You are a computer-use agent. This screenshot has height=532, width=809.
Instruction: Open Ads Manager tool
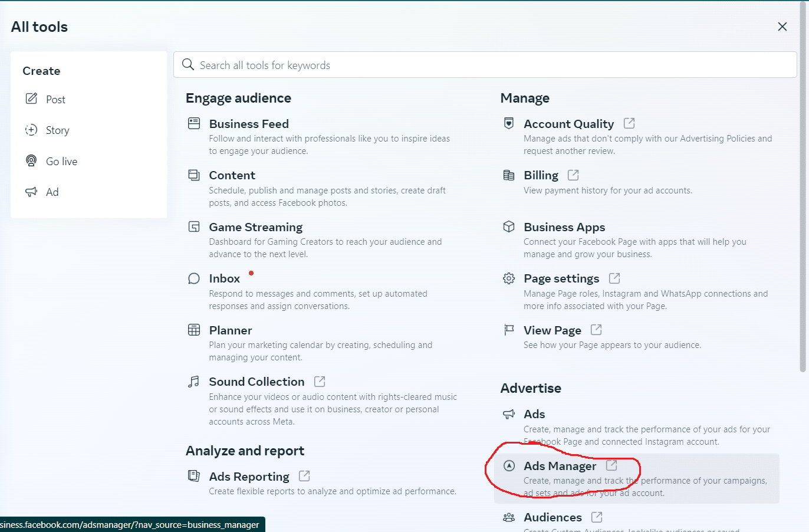click(560, 466)
